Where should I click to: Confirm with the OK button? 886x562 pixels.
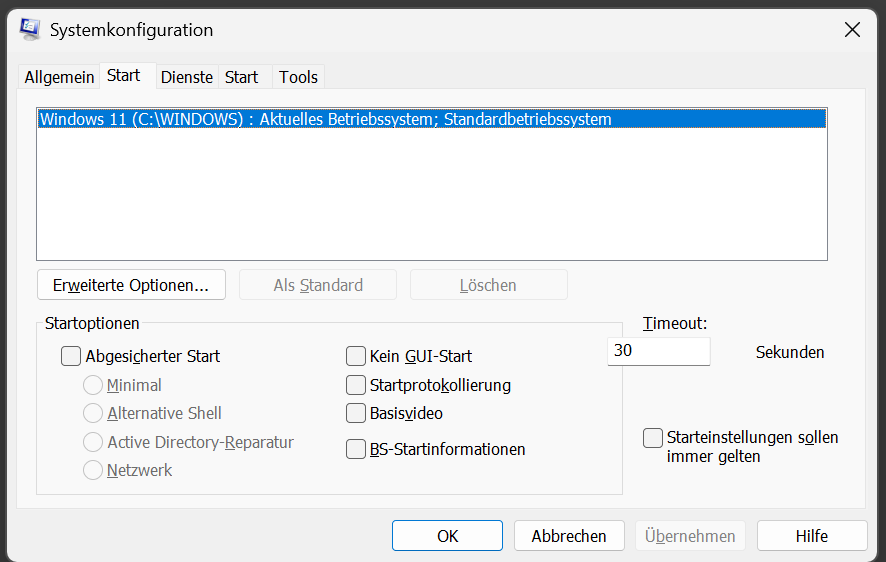447,535
